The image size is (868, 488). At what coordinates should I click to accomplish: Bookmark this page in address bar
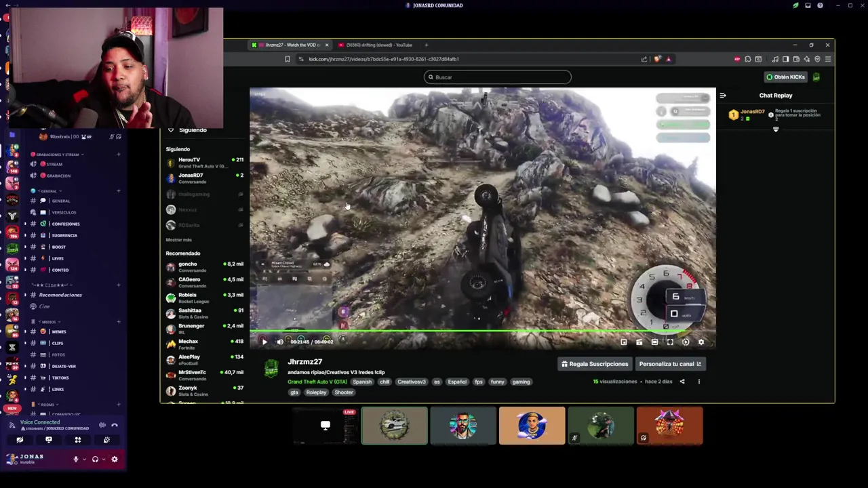pos(288,59)
